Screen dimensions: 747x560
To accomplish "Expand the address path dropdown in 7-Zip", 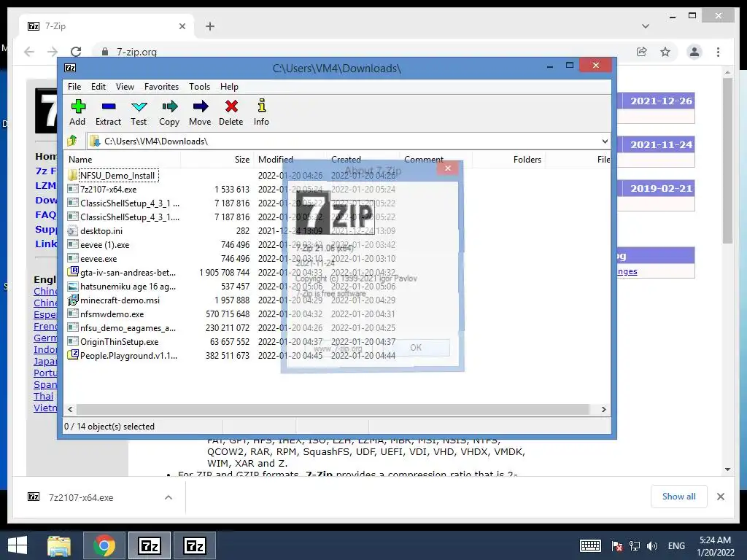I will tap(605, 141).
